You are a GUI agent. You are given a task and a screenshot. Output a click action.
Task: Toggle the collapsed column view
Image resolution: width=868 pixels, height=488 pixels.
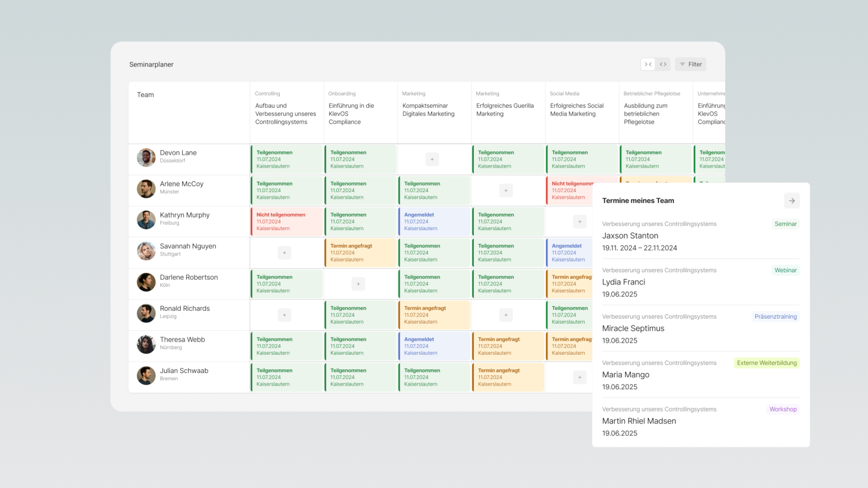click(x=648, y=64)
